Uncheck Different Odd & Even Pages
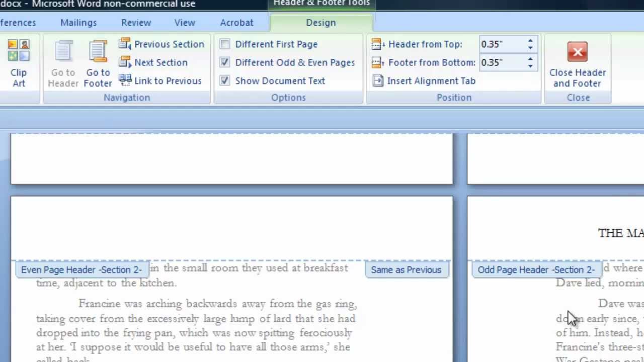 pos(225,62)
